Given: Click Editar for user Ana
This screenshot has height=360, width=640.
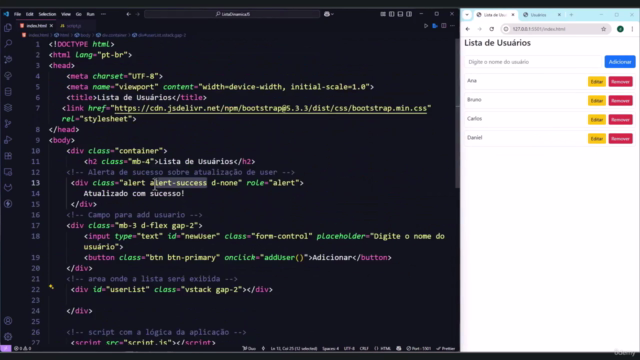Looking at the screenshot, I should tap(597, 82).
